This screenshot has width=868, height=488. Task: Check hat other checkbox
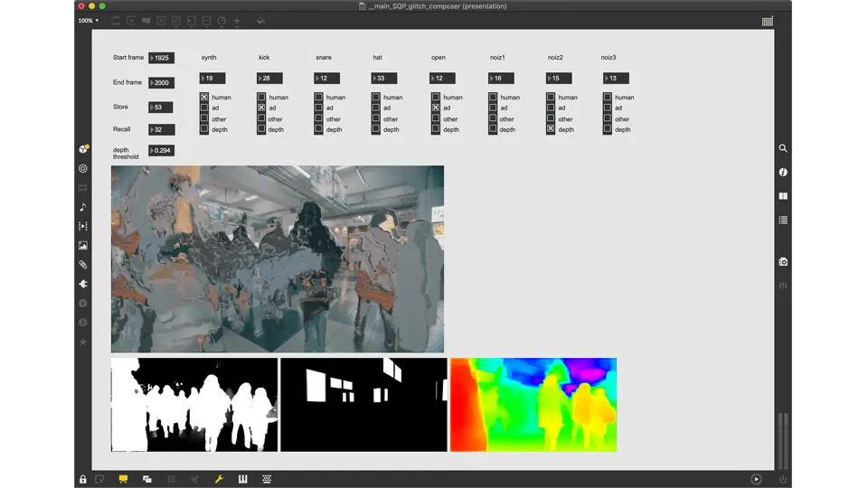[x=376, y=118]
